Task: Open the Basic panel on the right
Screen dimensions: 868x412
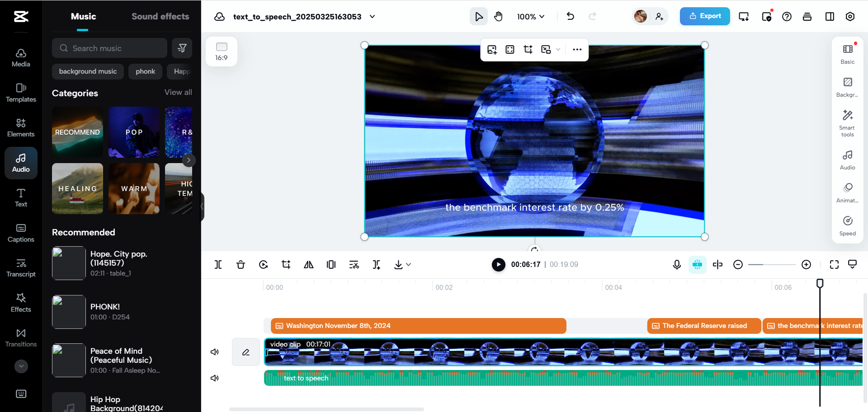Action: coord(847,53)
